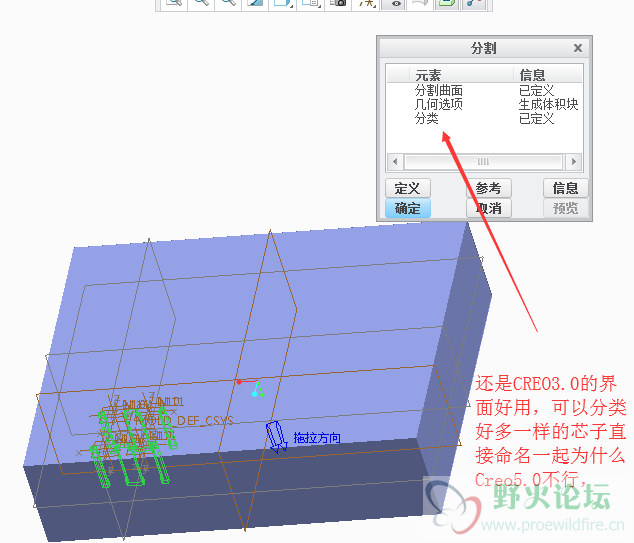Image resolution: width=634 pixels, height=543 pixels.
Task: Click the list's right scroll arrow
Action: 574,162
